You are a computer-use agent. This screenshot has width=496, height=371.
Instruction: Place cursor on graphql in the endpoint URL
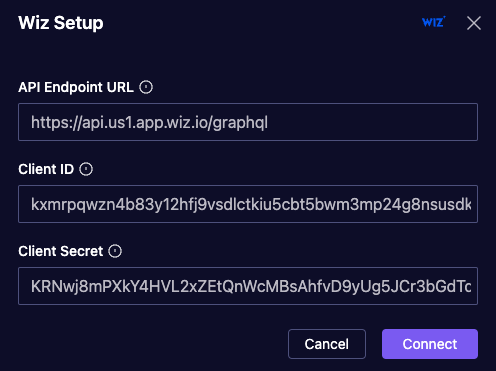(x=240, y=123)
